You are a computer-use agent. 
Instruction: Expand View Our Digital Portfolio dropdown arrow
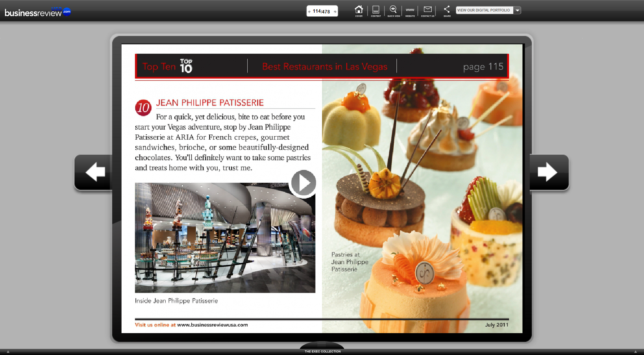click(517, 10)
